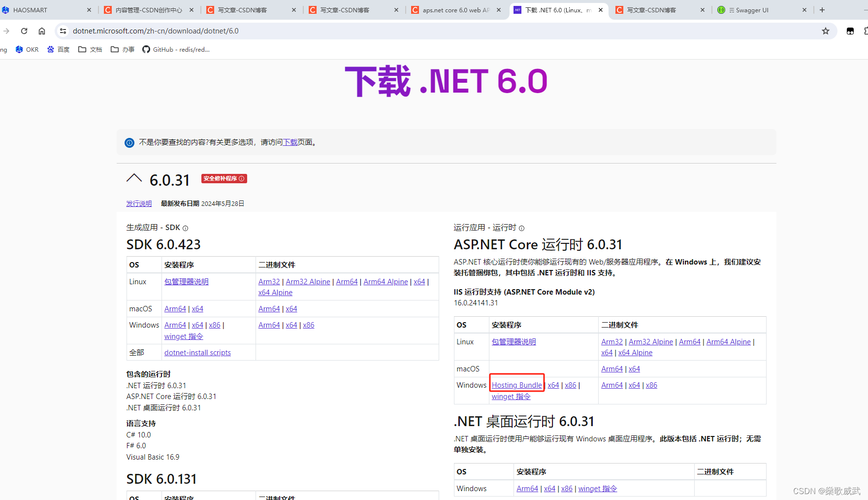Download ASP.NET Core Linux Arm32 Alpine binary
Image resolution: width=868 pixels, height=500 pixels.
coord(651,342)
